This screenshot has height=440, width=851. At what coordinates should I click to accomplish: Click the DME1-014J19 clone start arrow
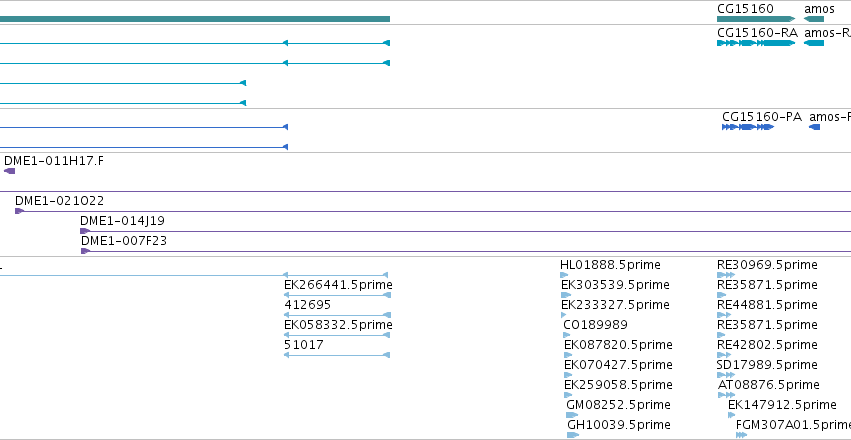click(x=85, y=231)
